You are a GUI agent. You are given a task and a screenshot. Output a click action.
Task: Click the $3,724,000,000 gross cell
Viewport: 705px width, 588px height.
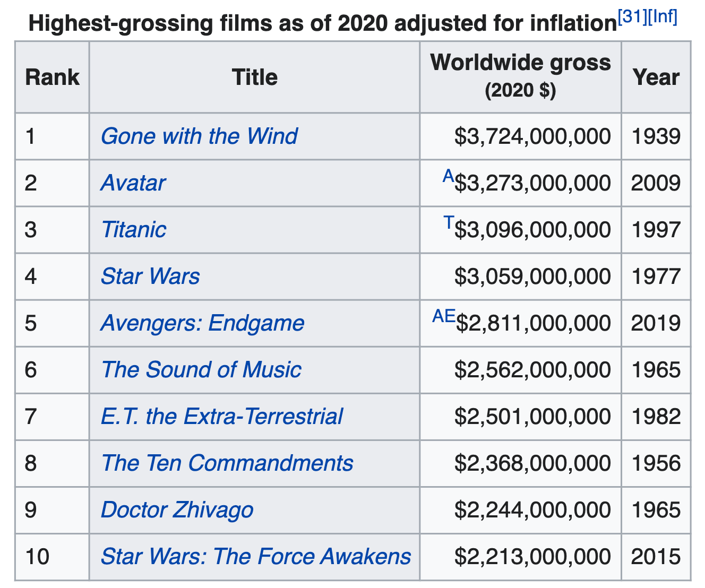click(532, 136)
